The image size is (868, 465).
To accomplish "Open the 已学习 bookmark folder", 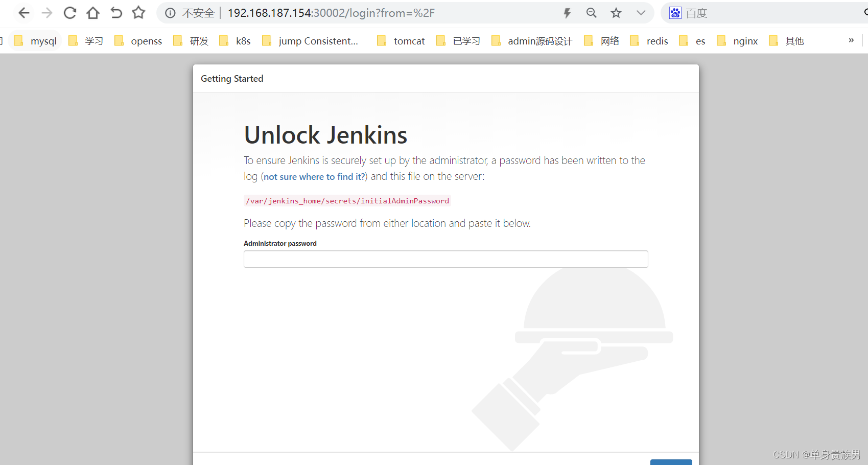I will (x=458, y=41).
